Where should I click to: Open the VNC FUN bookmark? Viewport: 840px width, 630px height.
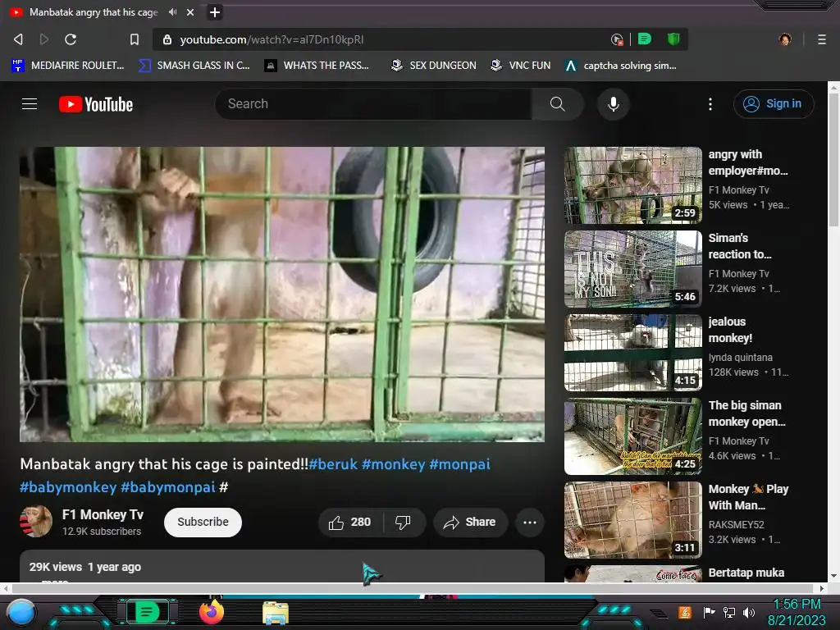(520, 66)
